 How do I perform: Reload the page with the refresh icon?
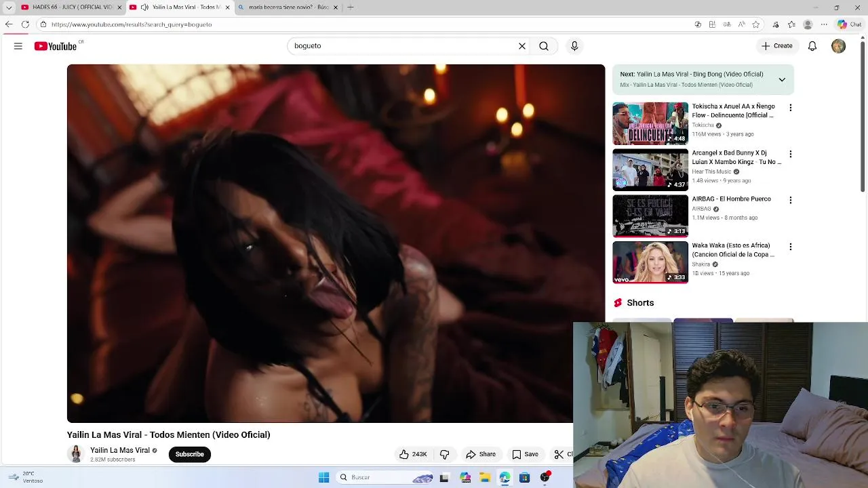click(x=25, y=24)
